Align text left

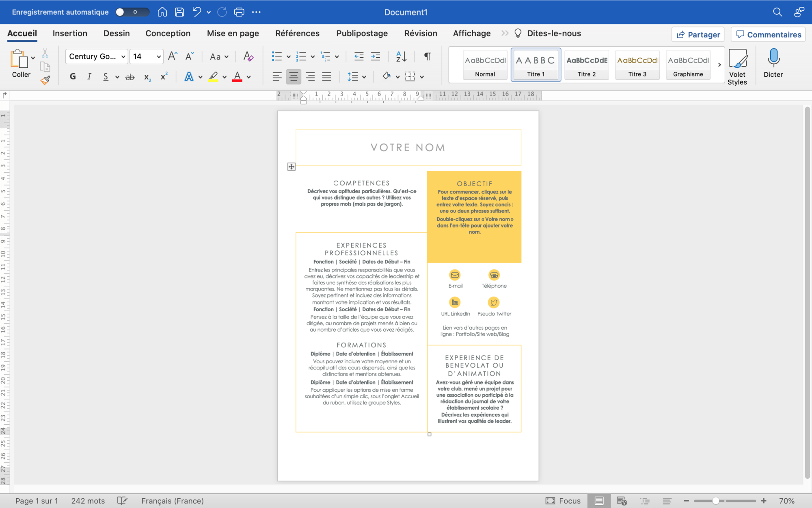[277, 76]
